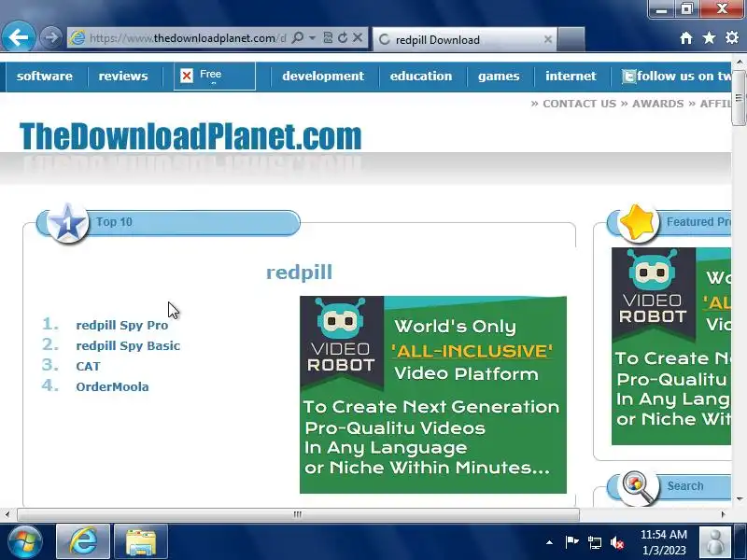Image resolution: width=747 pixels, height=560 pixels.
Task: Click the sidebar Video Robot ad
Action: [x=671, y=346]
